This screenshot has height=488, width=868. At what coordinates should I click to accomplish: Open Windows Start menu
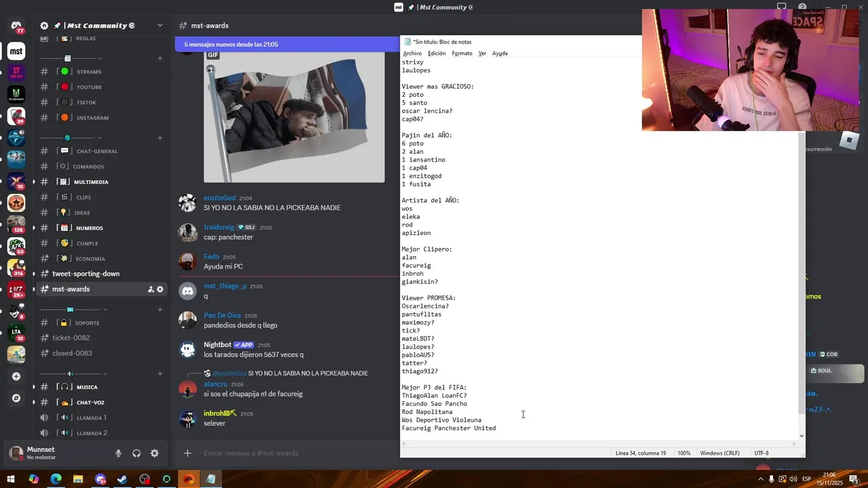(x=11, y=479)
